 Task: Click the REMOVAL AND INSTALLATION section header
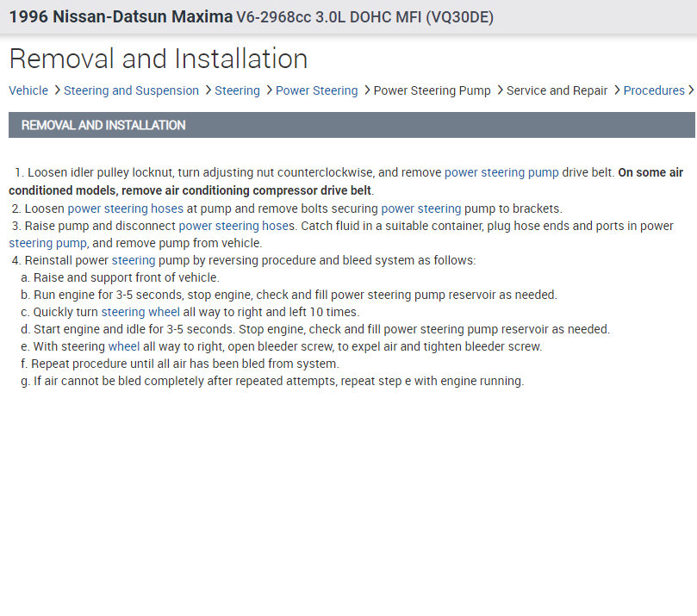(x=352, y=125)
